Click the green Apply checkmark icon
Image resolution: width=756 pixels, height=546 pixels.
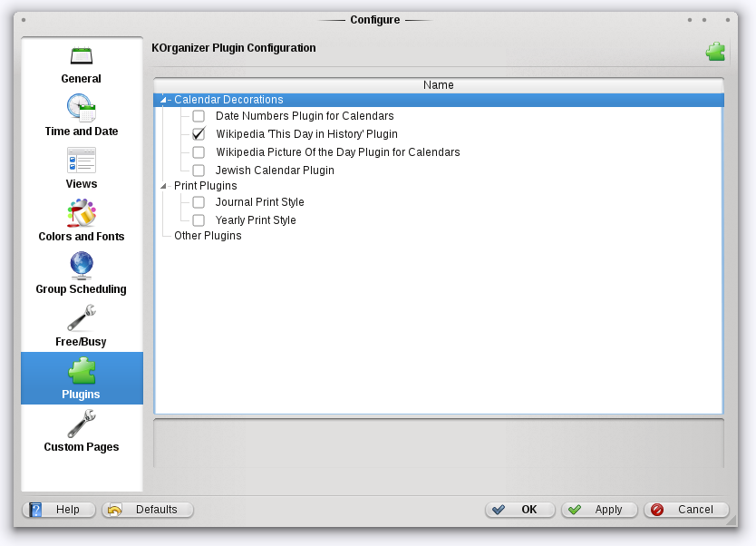(574, 510)
